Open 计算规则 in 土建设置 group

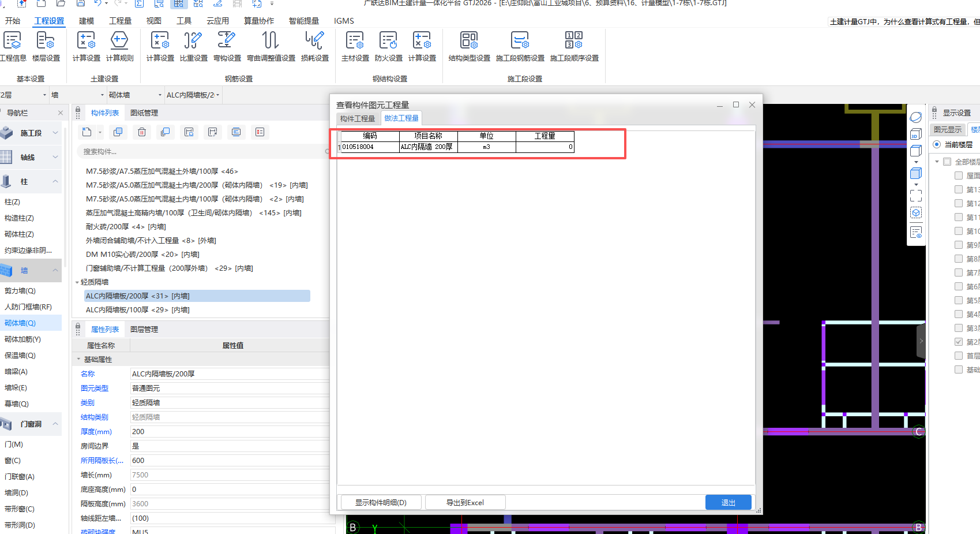120,46
